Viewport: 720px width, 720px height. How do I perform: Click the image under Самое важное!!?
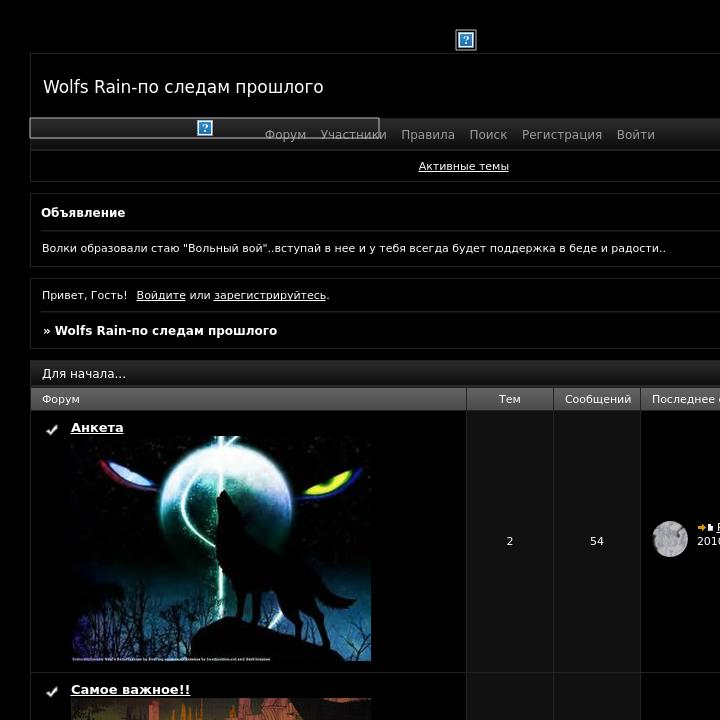point(221,709)
